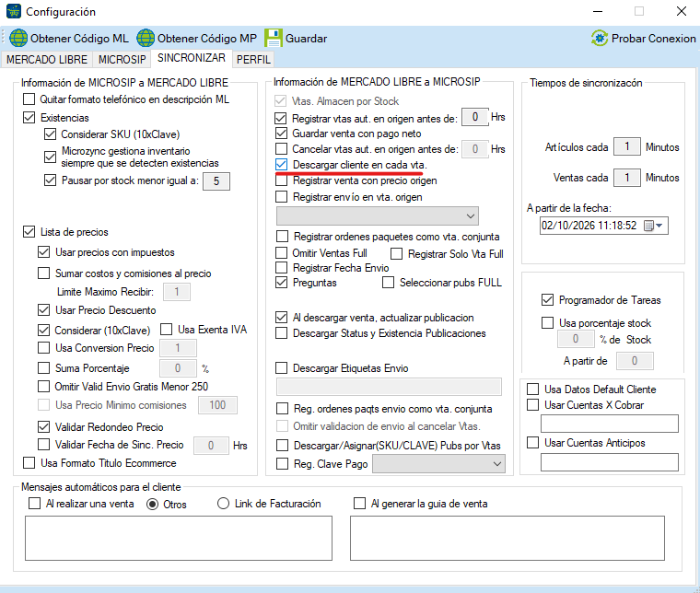Enable Quitar formato telefónico en descripción ML
The width and height of the screenshot is (700, 593).
[29, 99]
